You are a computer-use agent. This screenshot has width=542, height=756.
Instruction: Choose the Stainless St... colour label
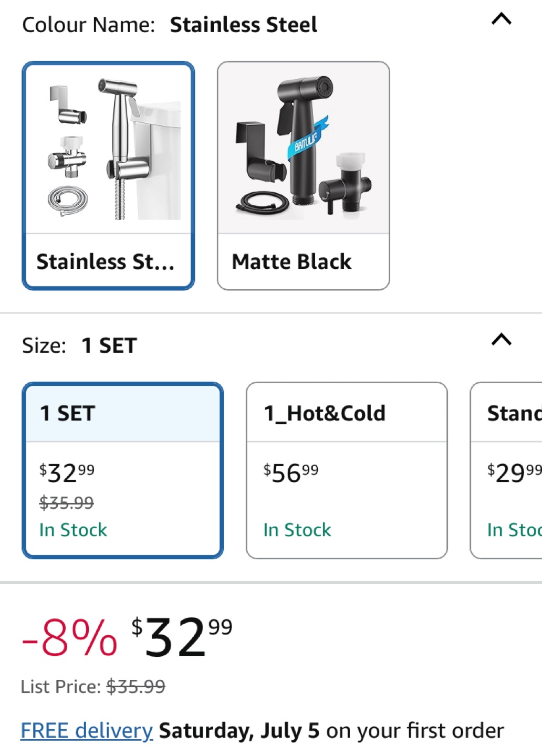tap(105, 261)
